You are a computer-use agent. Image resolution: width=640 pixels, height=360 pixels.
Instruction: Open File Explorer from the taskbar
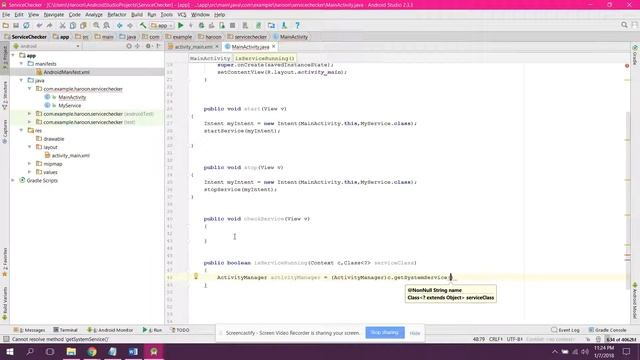pyautogui.click(x=71, y=352)
